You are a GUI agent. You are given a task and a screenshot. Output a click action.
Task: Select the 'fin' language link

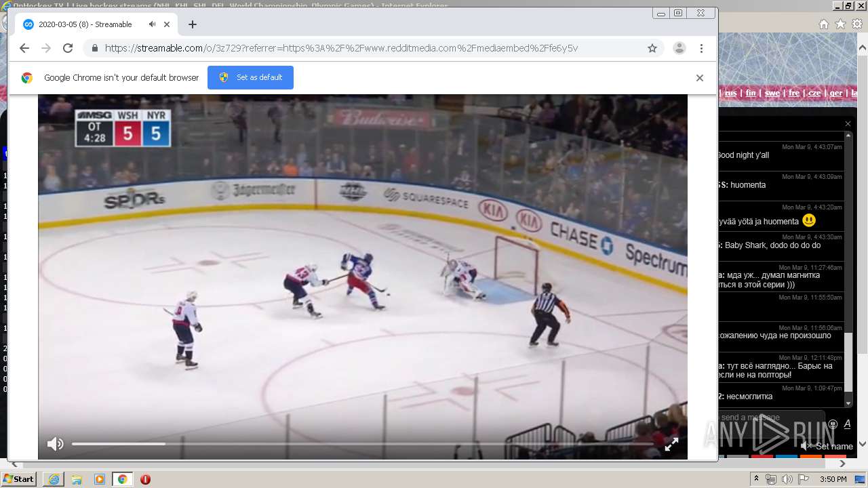tap(751, 93)
